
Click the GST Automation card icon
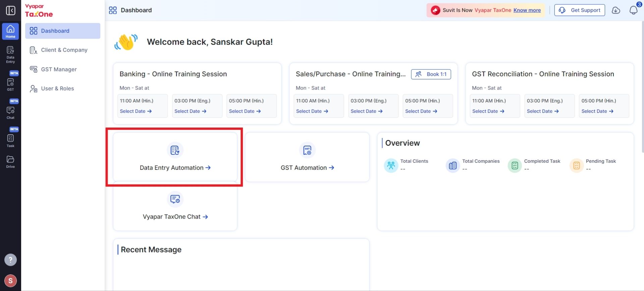307,150
